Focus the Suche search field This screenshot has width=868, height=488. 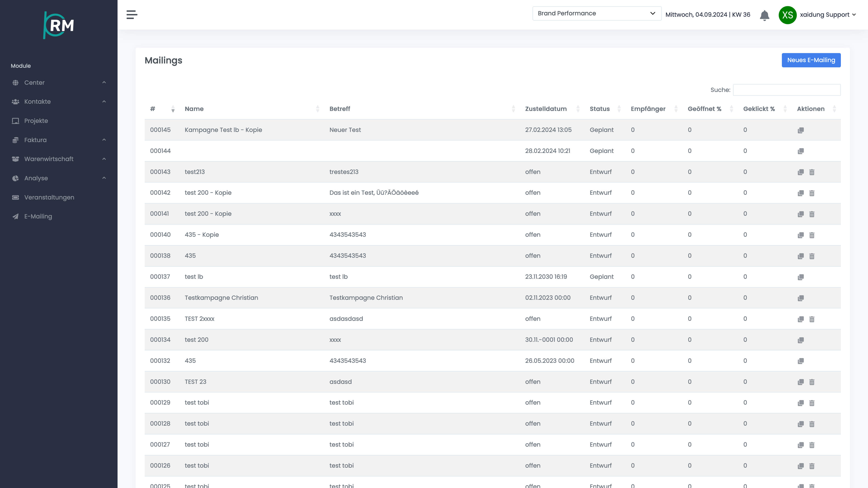[x=787, y=90]
